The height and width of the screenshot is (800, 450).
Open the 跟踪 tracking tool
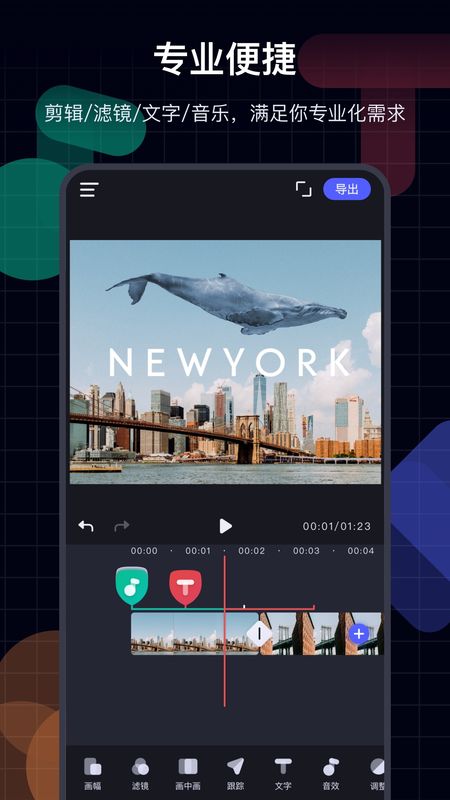coord(235,773)
